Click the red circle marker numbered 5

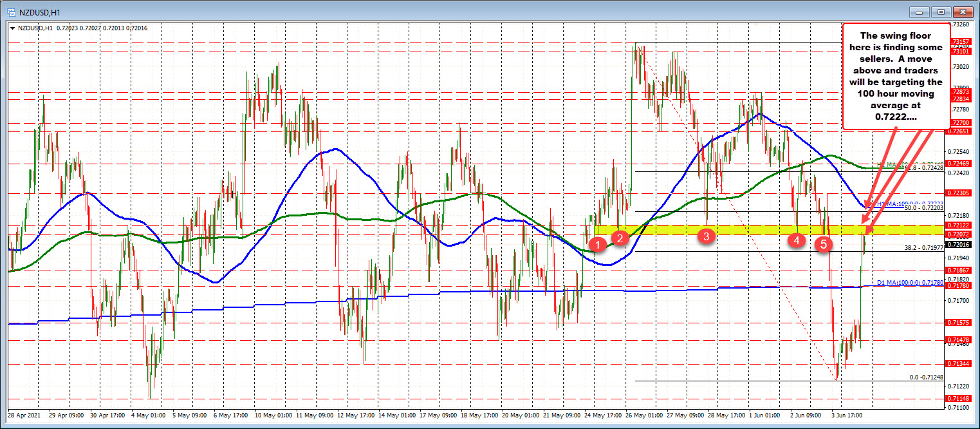[823, 243]
